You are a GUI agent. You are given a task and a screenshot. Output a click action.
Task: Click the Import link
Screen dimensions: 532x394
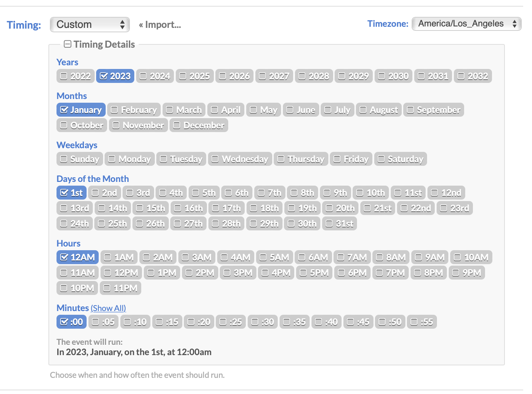point(160,25)
